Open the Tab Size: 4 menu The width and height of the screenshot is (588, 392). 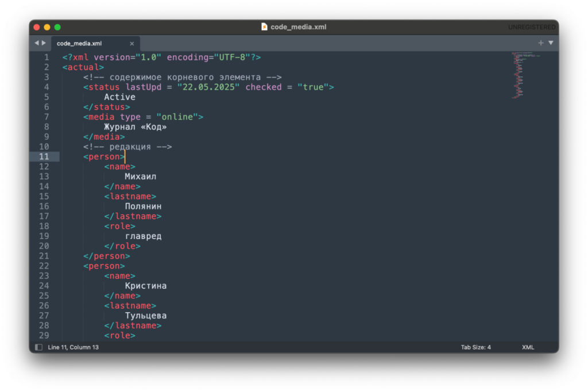(475, 347)
